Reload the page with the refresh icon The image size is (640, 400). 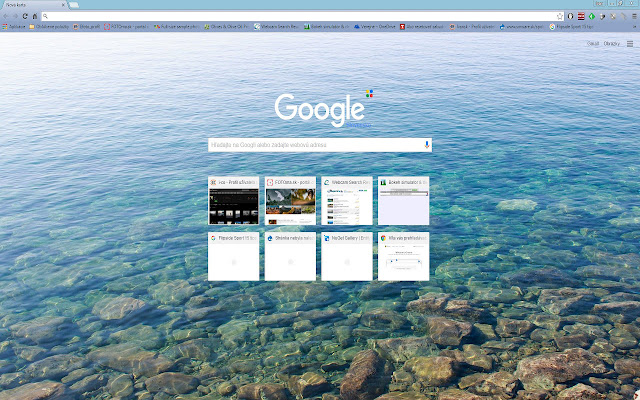25,16
